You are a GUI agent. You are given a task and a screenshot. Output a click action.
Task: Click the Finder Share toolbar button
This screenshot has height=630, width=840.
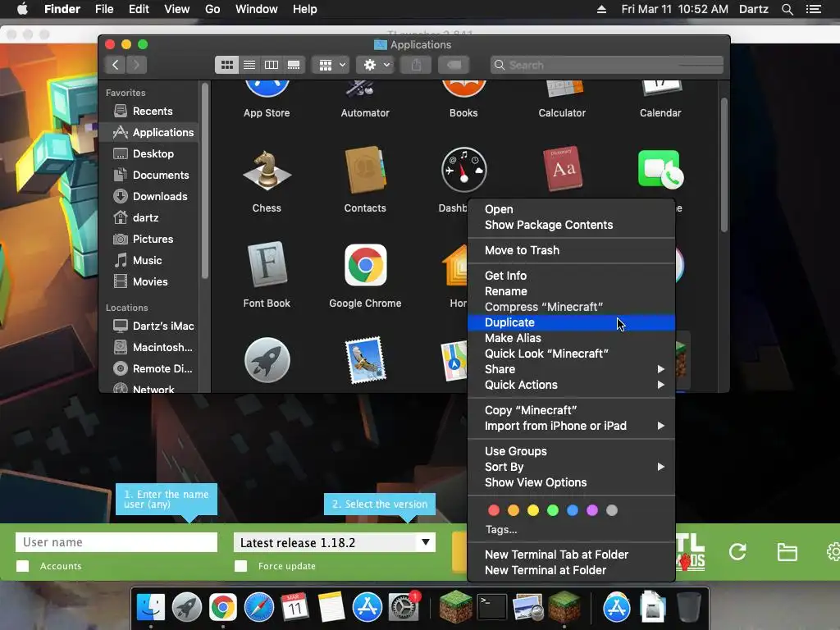click(416, 65)
